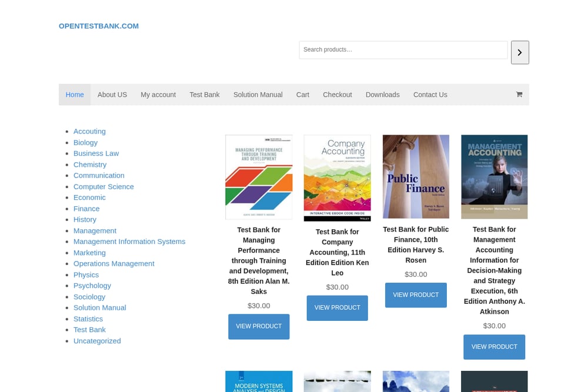Open the shopping cart icon in navbar
The image size is (588, 392).
(x=519, y=95)
